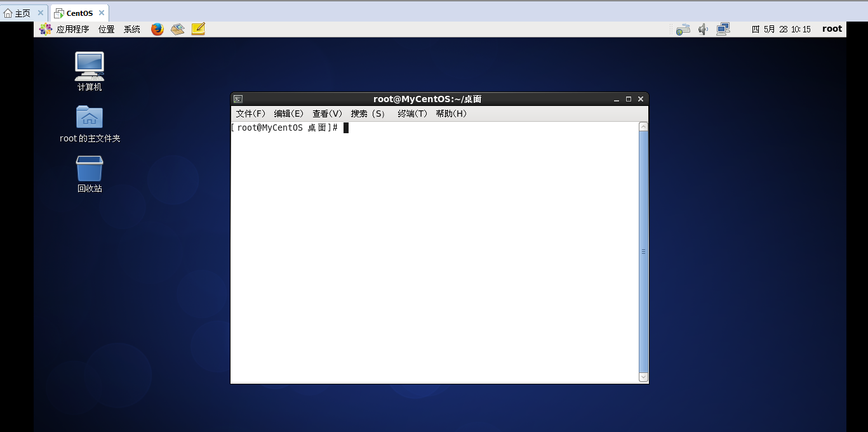The height and width of the screenshot is (432, 868).
Task: Open the 计算机 desktop icon
Action: coord(88,65)
